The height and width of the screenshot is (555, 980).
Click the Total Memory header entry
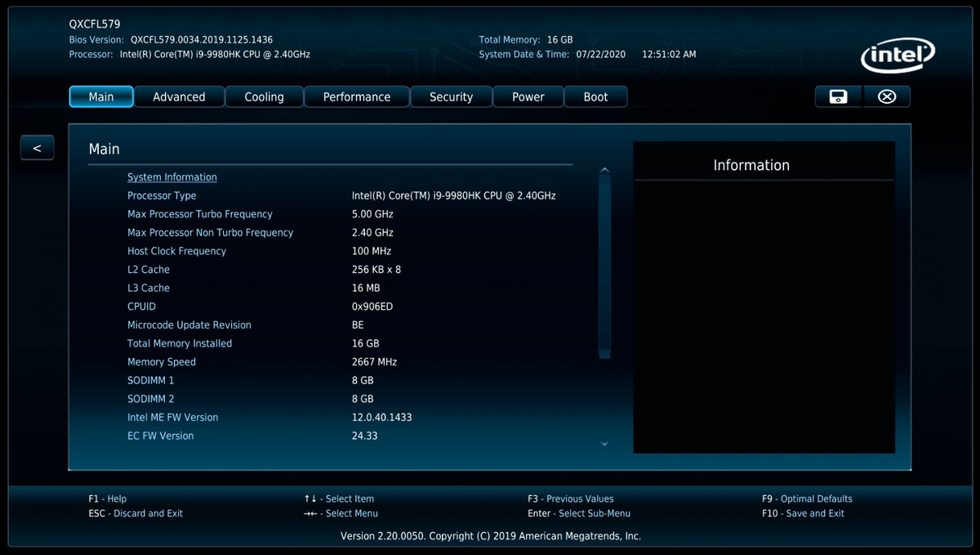coord(526,39)
